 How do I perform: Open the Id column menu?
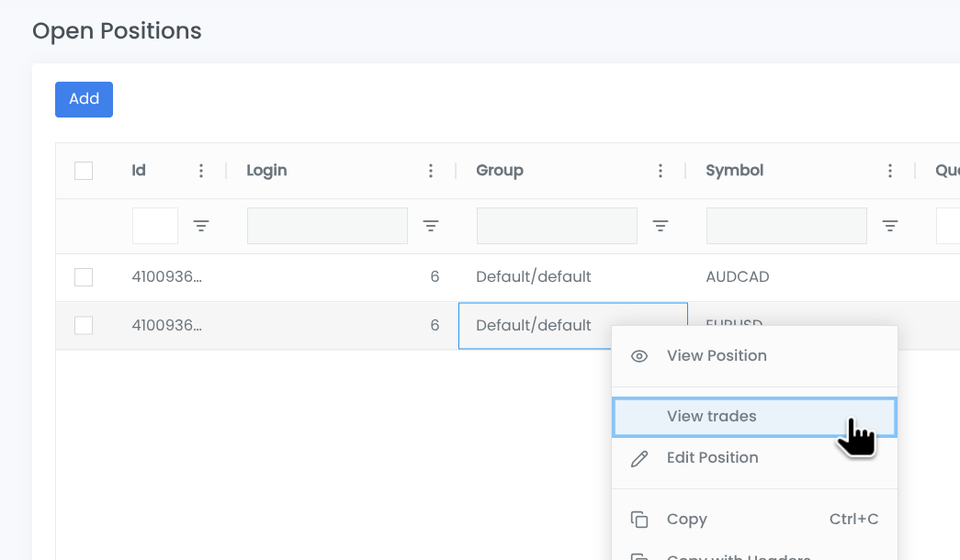click(201, 171)
